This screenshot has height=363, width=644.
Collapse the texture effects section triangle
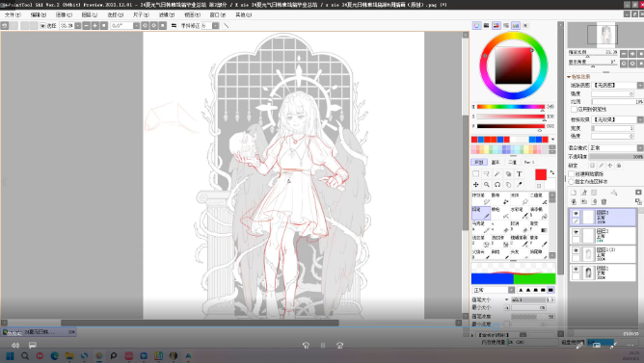point(569,77)
